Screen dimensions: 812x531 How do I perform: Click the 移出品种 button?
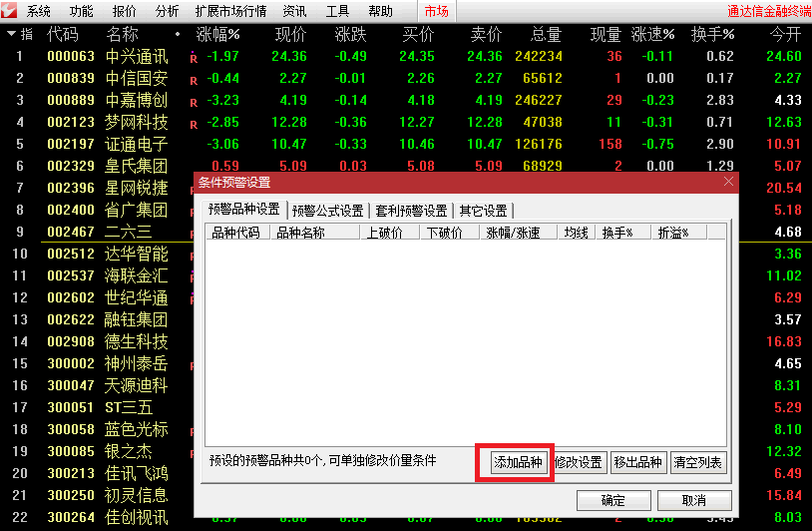(637, 462)
